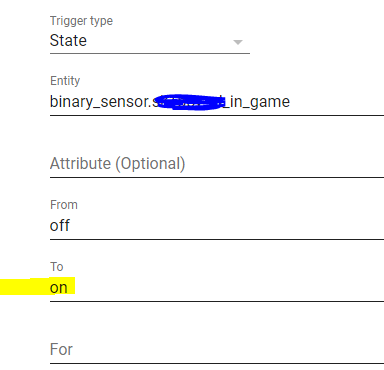Click the From field containing off
The image size is (384, 370).
click(x=217, y=226)
